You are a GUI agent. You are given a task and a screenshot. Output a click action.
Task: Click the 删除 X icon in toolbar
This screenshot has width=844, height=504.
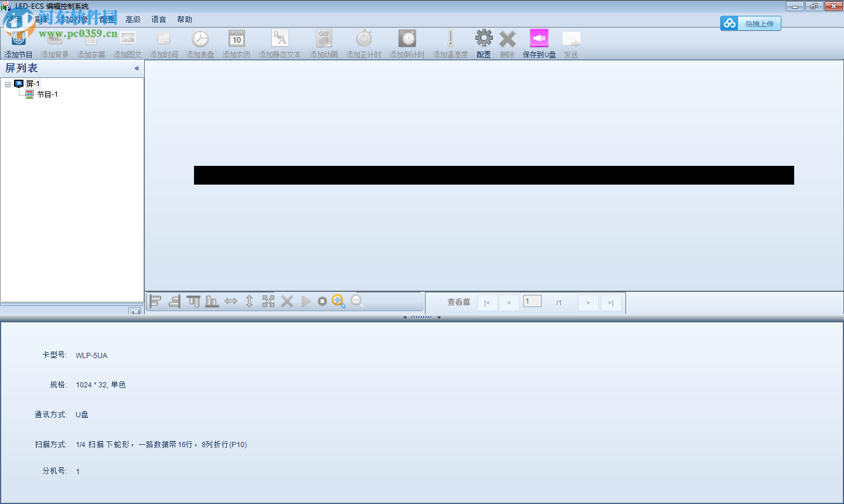point(508,39)
